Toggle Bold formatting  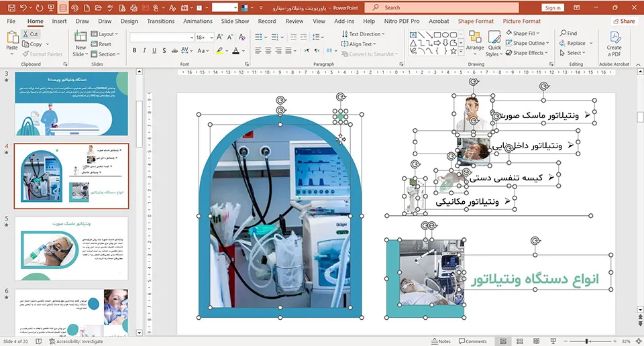pos(134,50)
